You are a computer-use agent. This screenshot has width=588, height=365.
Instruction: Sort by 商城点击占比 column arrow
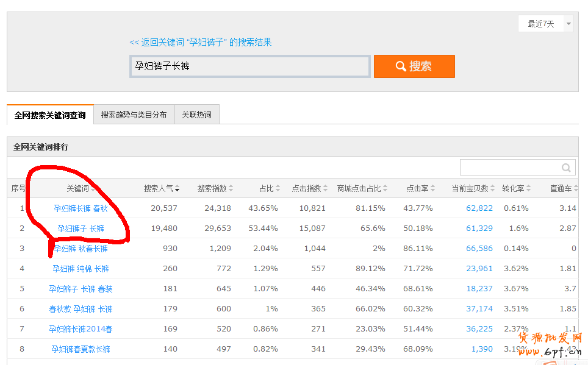coord(385,189)
